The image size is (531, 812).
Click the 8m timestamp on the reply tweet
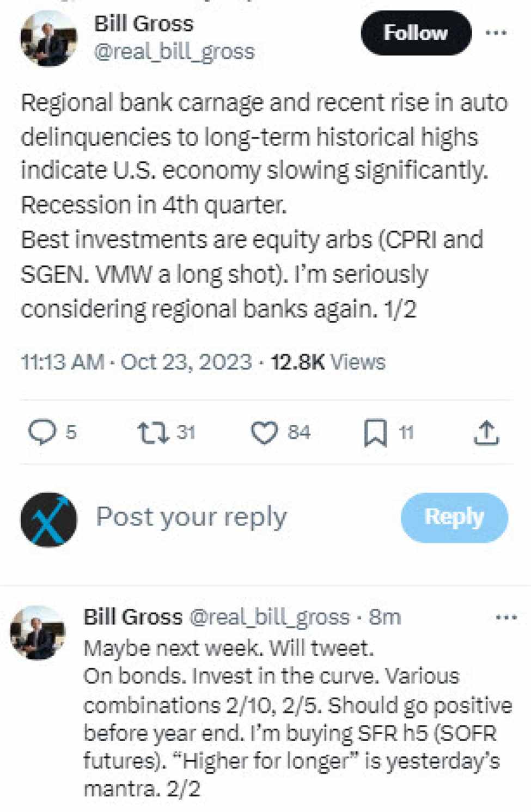point(384,617)
